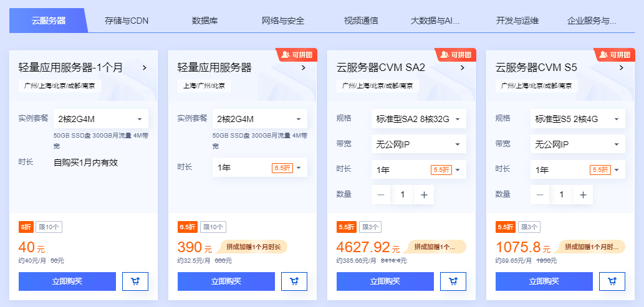This screenshot has width=644, height=307.
Task: Expand the CVM S5 带宽 无公网IP dropdown
Action: coord(577,144)
